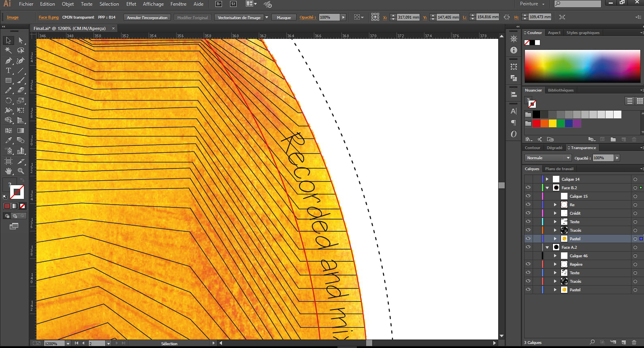
Task: Select the Rectangle tool
Action: point(9,80)
